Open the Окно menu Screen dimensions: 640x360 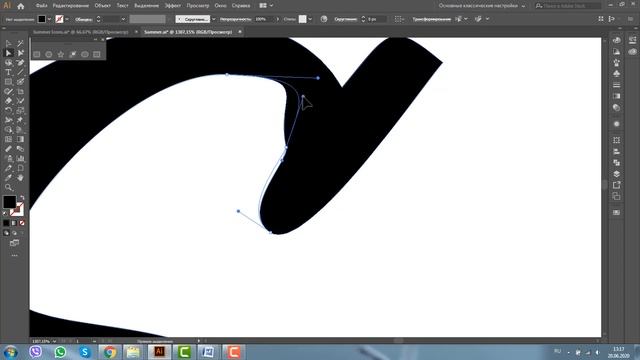(x=220, y=6)
